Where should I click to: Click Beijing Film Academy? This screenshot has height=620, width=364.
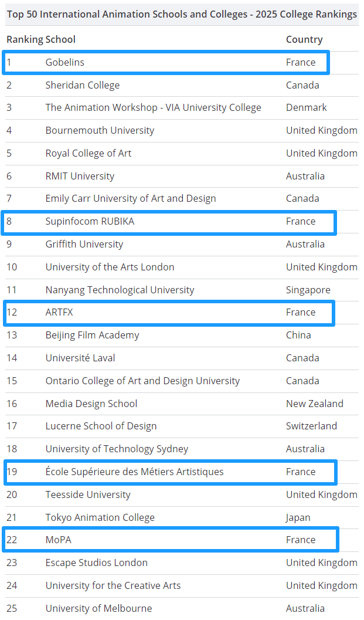pyautogui.click(x=92, y=335)
